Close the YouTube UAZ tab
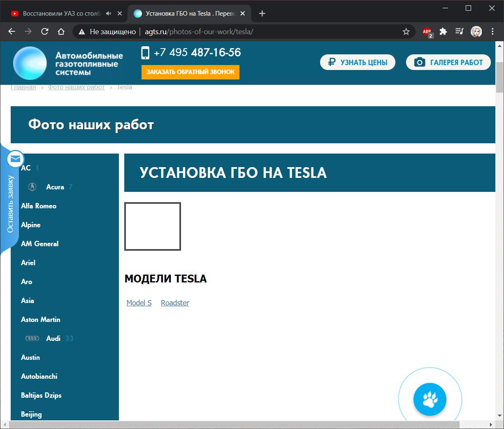Image resolution: width=504 pixels, height=429 pixels. 120,14
